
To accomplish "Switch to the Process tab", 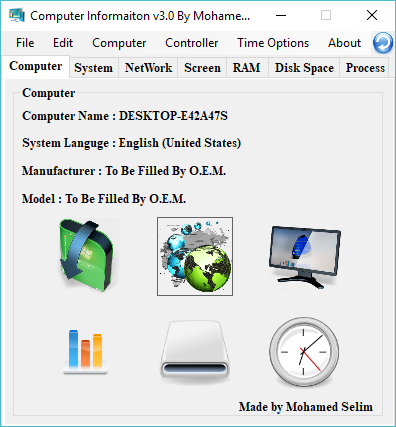I will [365, 68].
